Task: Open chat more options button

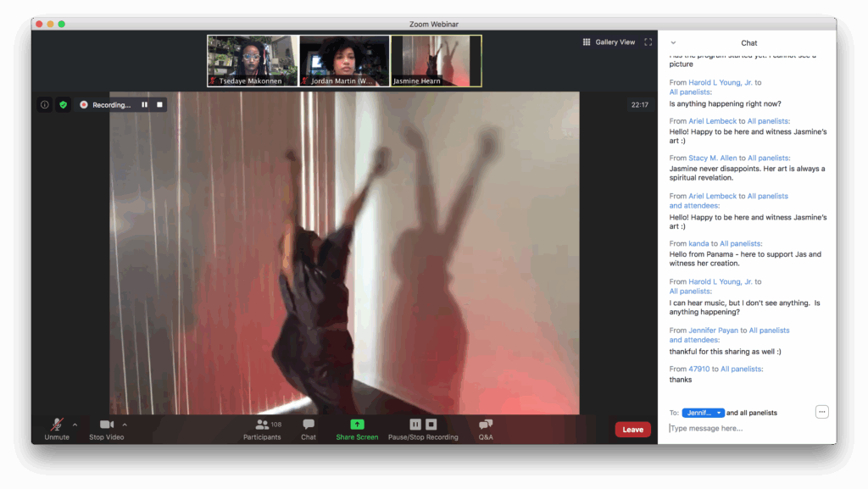Action: 821,412
